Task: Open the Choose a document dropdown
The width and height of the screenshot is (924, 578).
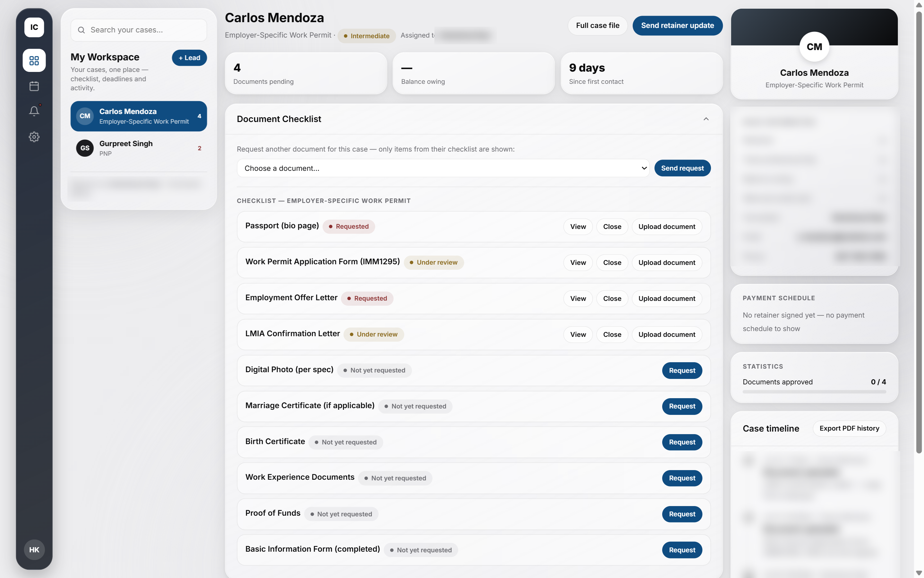Action: coord(443,168)
